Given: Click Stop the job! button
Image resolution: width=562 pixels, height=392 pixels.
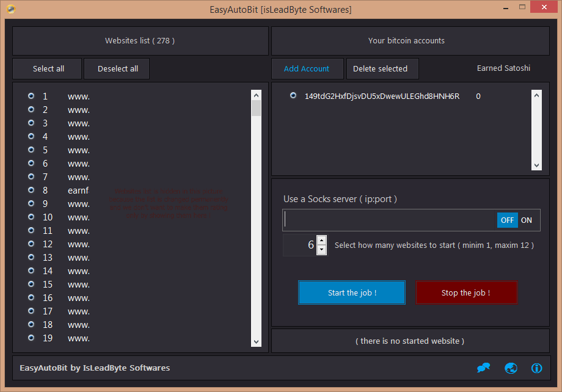Looking at the screenshot, I should (x=467, y=292).
